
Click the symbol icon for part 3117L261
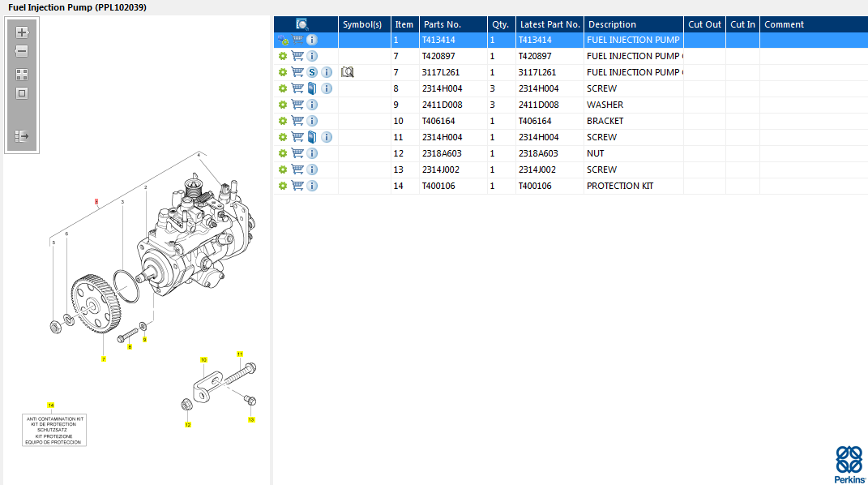pos(348,72)
